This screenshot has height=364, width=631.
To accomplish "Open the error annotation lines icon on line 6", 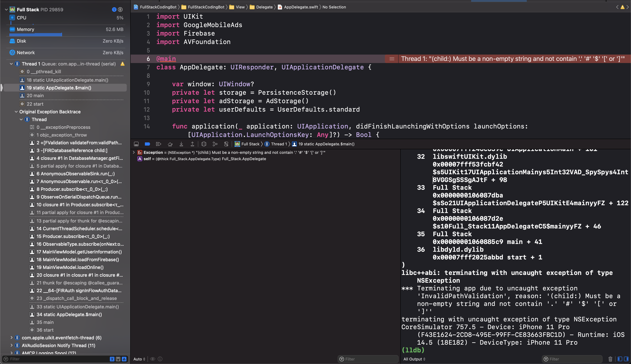I will pyautogui.click(x=392, y=59).
